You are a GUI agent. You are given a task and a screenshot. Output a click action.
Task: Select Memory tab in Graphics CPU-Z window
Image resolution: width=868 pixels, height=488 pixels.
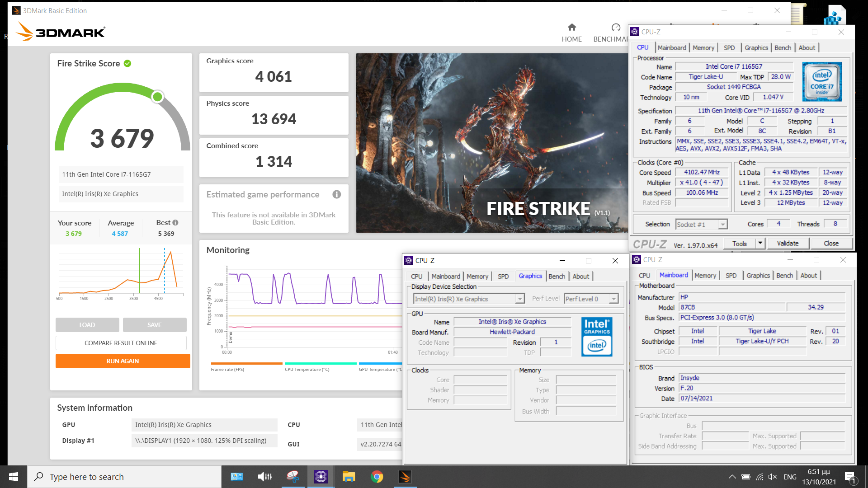click(477, 277)
